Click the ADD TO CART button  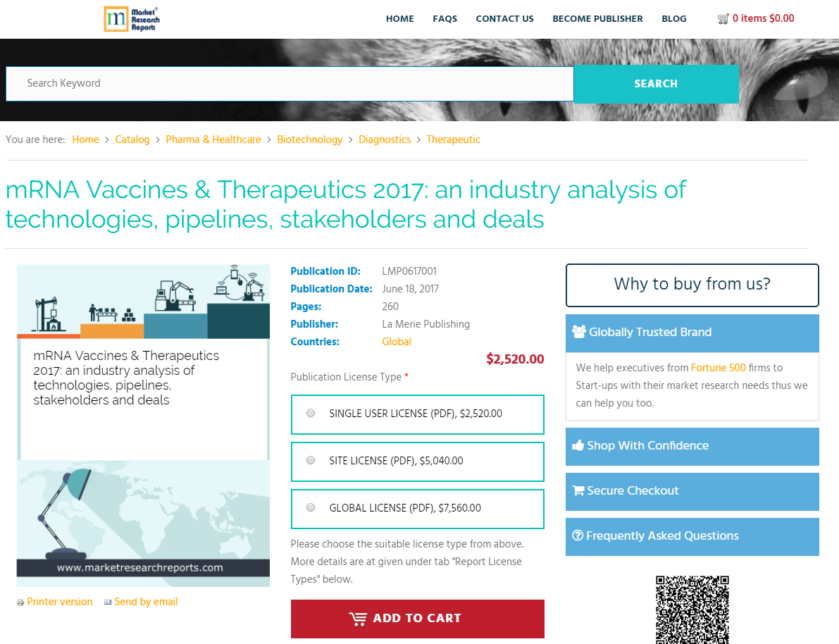point(417,619)
